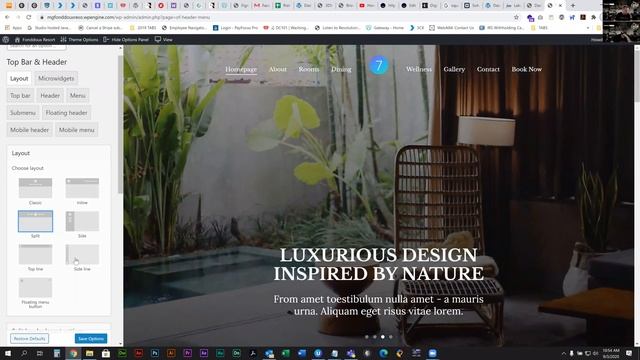The height and width of the screenshot is (360, 640).
Task: Click the Restore Defaults button
Action: click(29, 338)
